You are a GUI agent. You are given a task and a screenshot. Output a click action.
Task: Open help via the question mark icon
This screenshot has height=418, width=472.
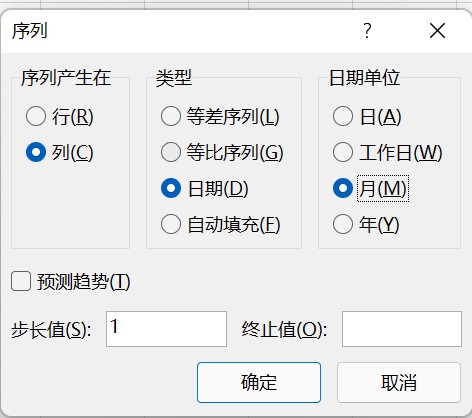point(367,31)
